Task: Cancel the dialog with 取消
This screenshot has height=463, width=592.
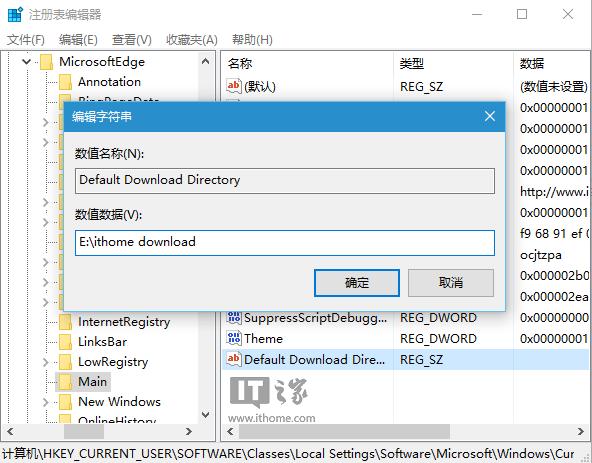Action: tap(451, 283)
